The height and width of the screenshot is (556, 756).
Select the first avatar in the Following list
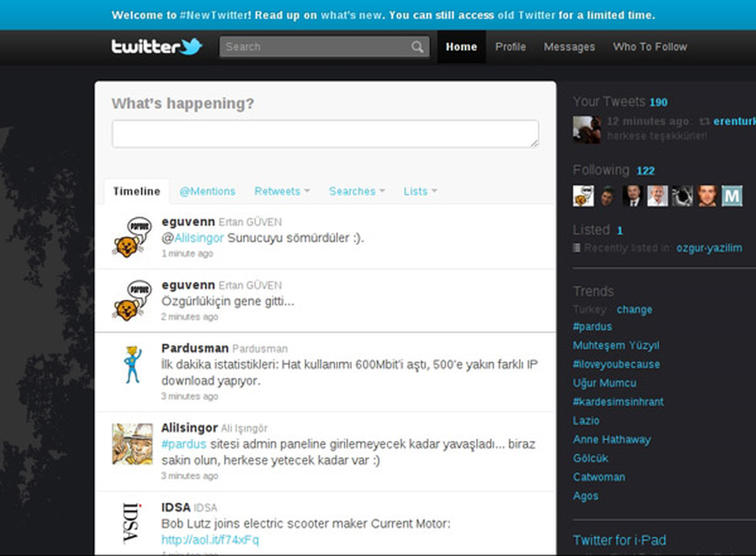pos(583,195)
